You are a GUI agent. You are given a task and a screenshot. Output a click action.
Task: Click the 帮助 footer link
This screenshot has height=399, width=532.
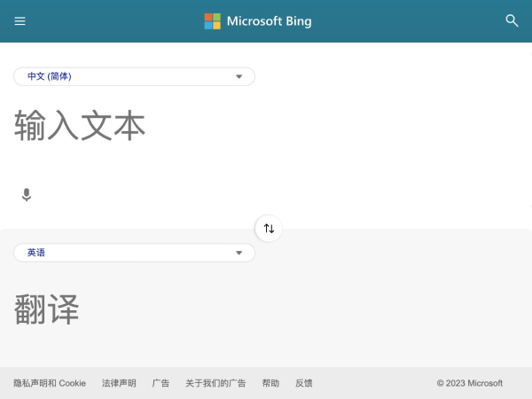point(270,383)
